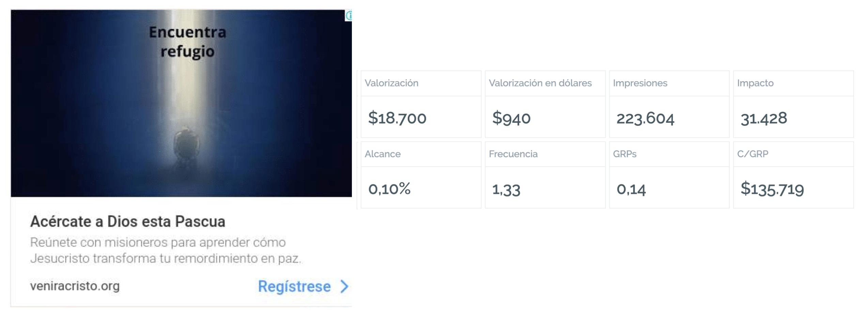Click the ad info icon
Screen dimensions: 868x317
tap(348, 16)
